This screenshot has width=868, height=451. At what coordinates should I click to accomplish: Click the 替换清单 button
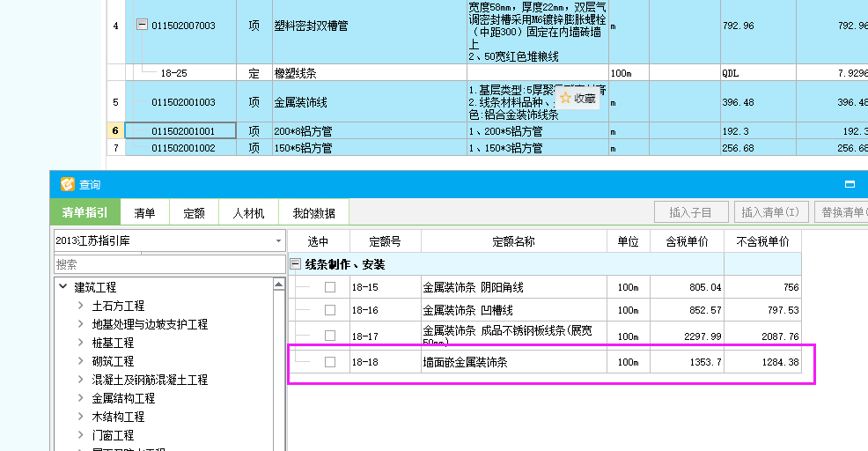842,212
